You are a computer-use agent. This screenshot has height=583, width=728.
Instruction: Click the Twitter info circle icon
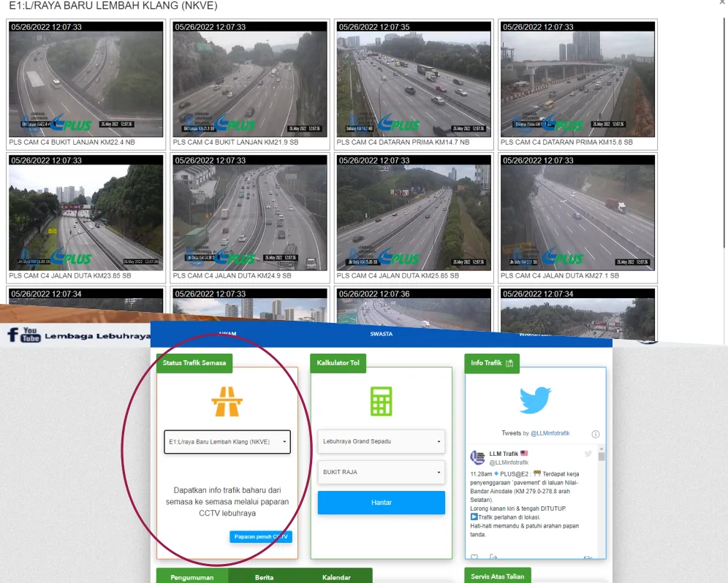click(595, 434)
